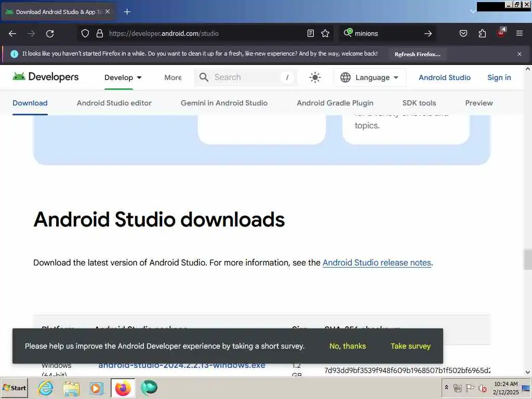Image resolution: width=532 pixels, height=399 pixels.
Task: Open the More navigation menu
Action: tap(173, 78)
